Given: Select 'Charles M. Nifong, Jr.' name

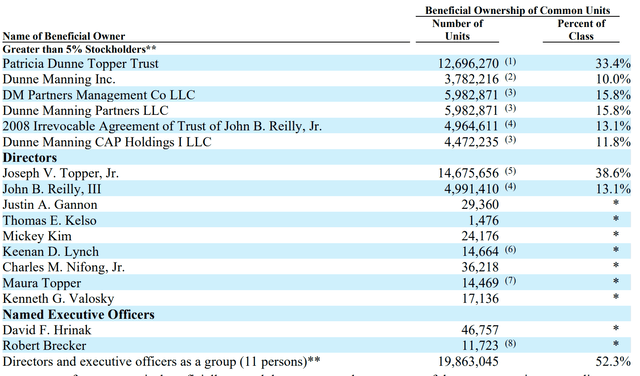Looking at the screenshot, I should pyautogui.click(x=64, y=267).
